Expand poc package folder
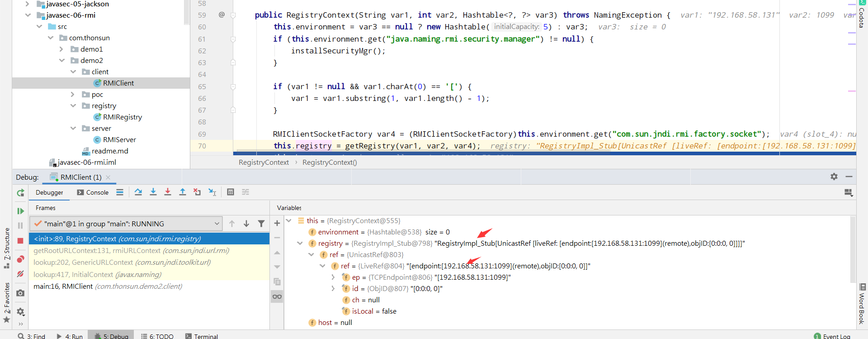Viewport: 868px width, 339px height. click(73, 95)
